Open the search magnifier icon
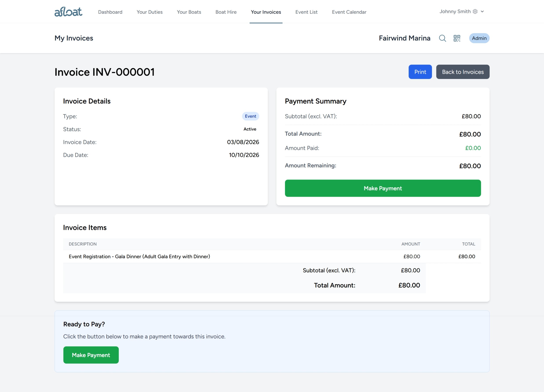This screenshot has width=544, height=392. [442, 38]
